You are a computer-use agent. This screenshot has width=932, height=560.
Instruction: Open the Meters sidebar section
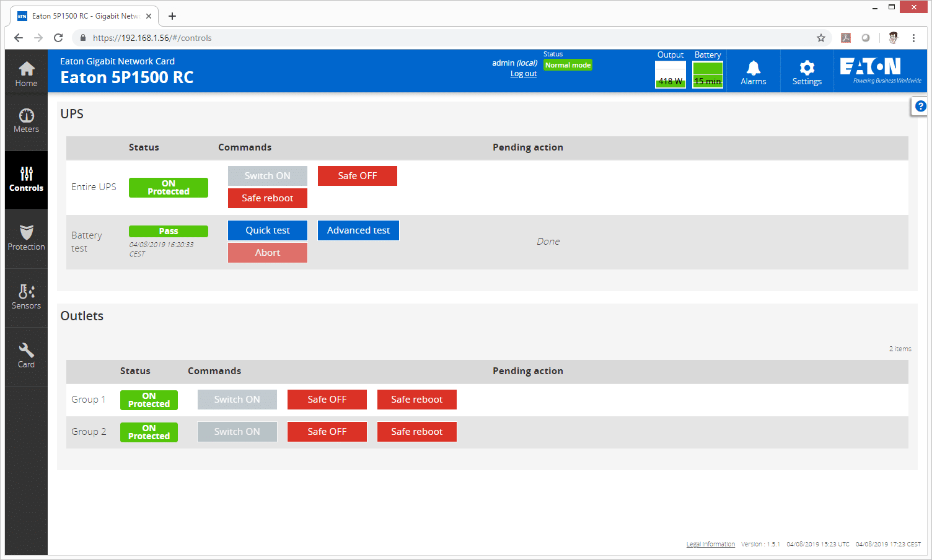[26, 121]
